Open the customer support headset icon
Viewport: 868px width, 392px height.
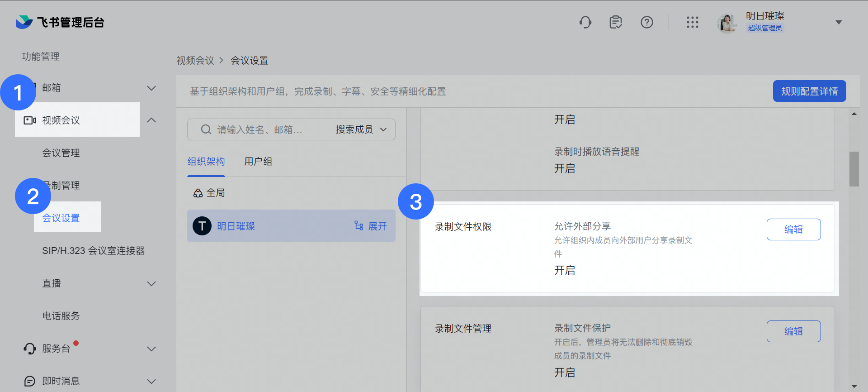(x=585, y=22)
